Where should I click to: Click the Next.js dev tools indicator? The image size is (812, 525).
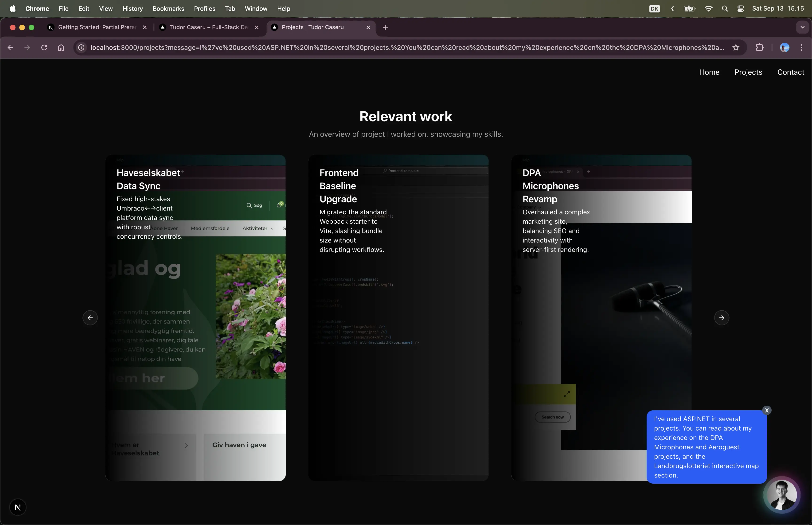(x=18, y=507)
